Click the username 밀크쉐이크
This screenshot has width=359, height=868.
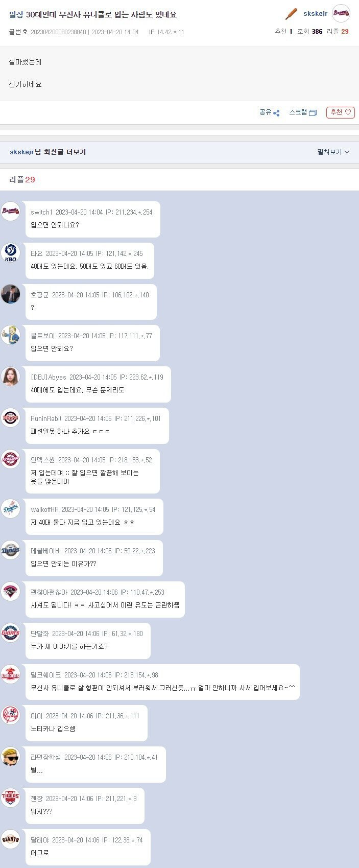point(45,675)
